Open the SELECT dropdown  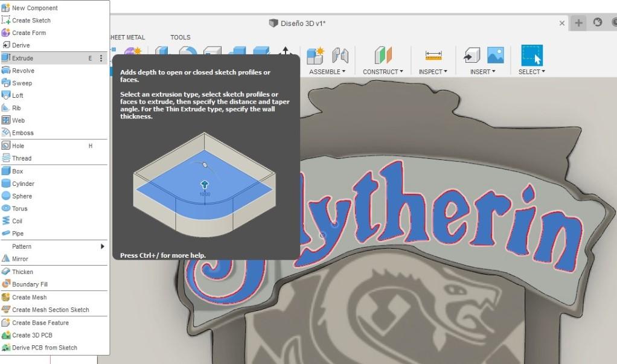532,72
